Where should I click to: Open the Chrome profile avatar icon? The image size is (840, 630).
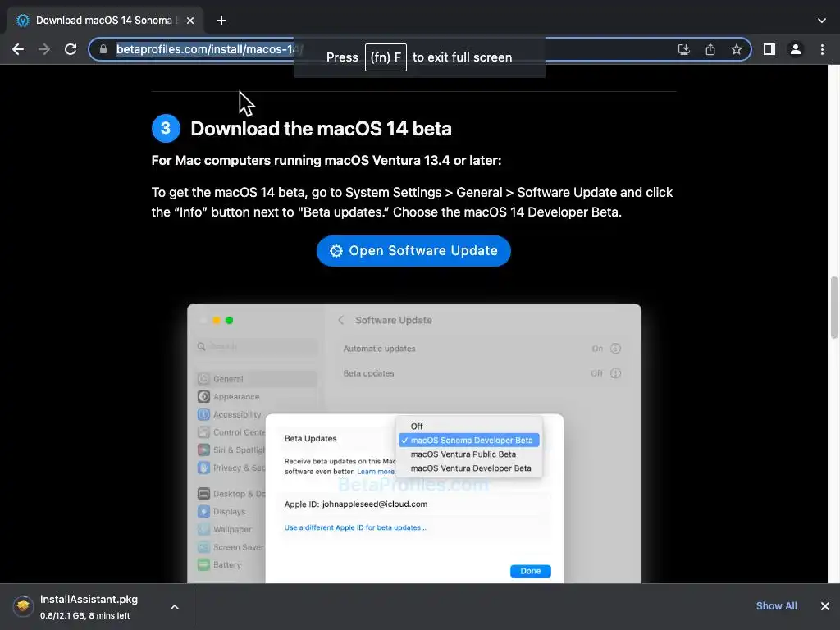pos(796,49)
